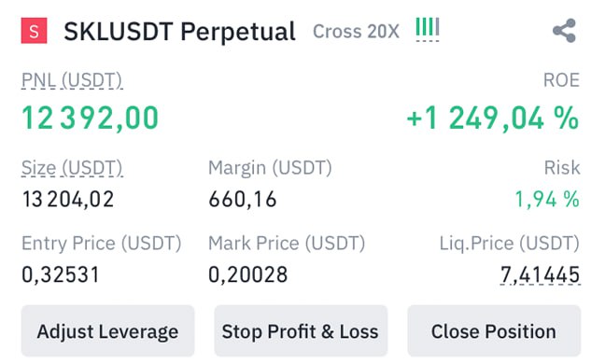Tap the red SKL coin icon

[x=34, y=31]
